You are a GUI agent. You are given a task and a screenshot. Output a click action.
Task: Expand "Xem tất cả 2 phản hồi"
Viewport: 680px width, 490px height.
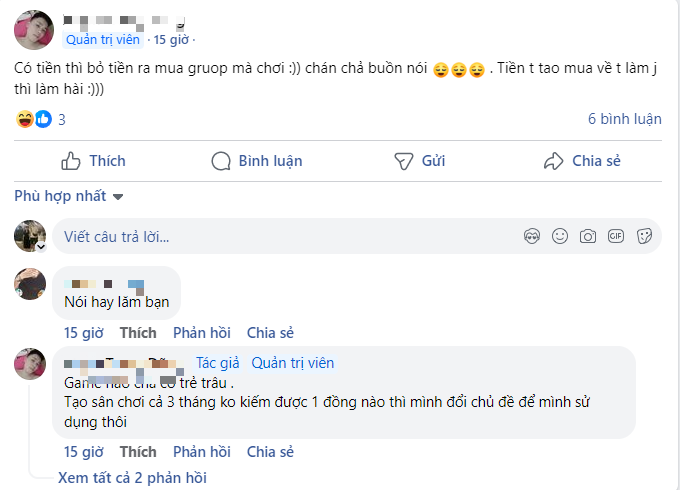(x=131, y=478)
